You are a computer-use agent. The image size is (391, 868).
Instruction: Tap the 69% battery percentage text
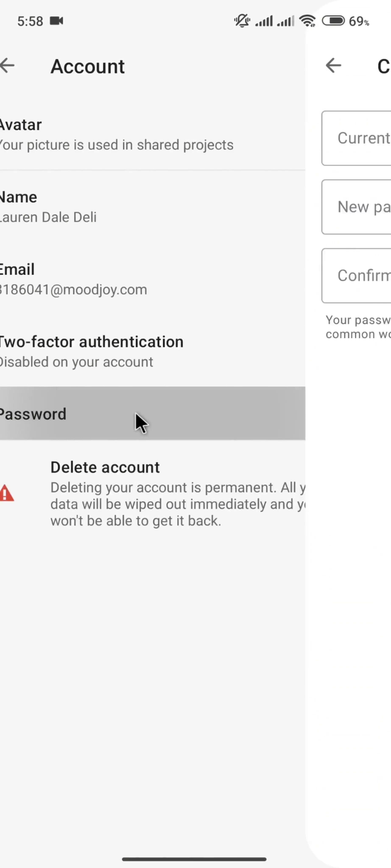pyautogui.click(x=359, y=22)
